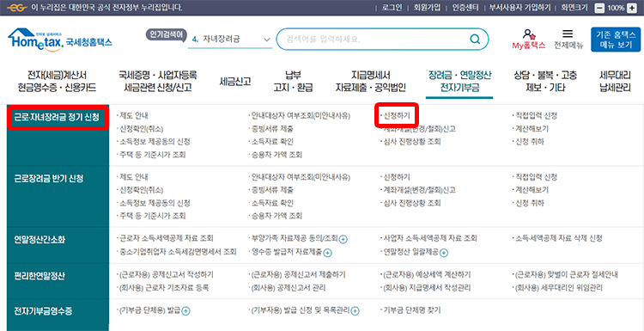
Task: Expand plus icon beside 연말정산 일괄제공
Action: pyautogui.click(x=444, y=253)
